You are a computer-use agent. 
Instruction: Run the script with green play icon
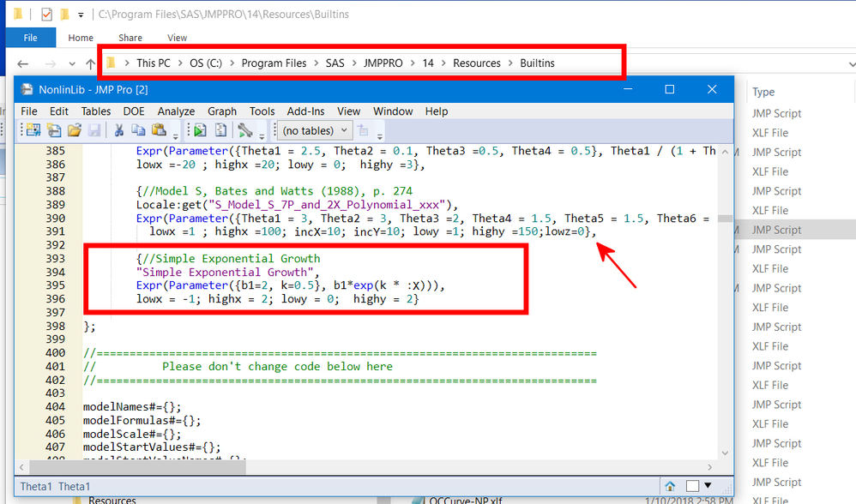point(201,130)
